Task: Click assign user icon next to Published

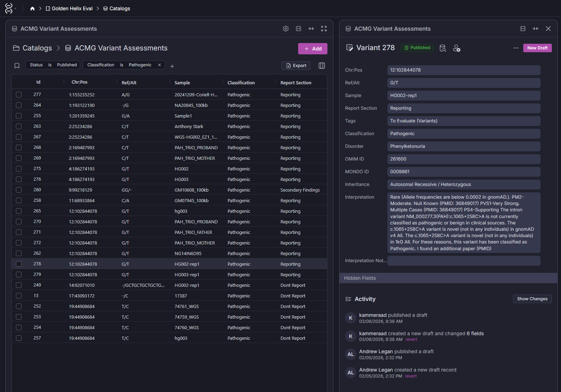Action: coord(457,48)
